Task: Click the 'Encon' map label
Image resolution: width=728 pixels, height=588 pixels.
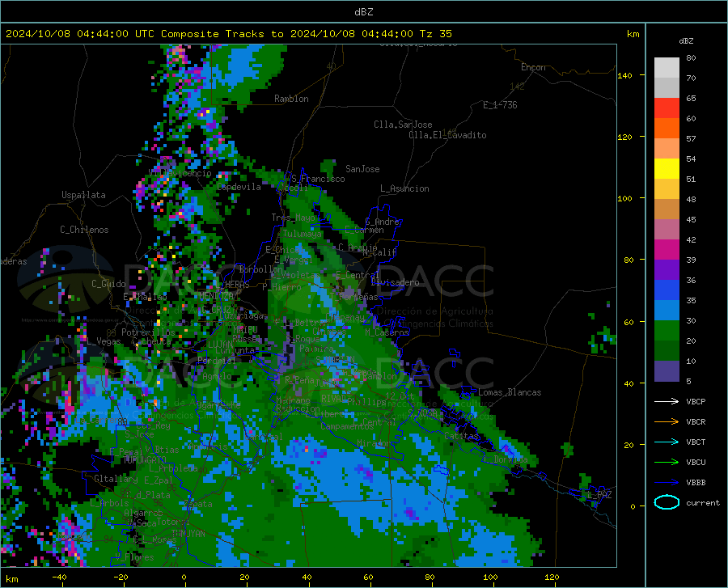Action: point(533,67)
